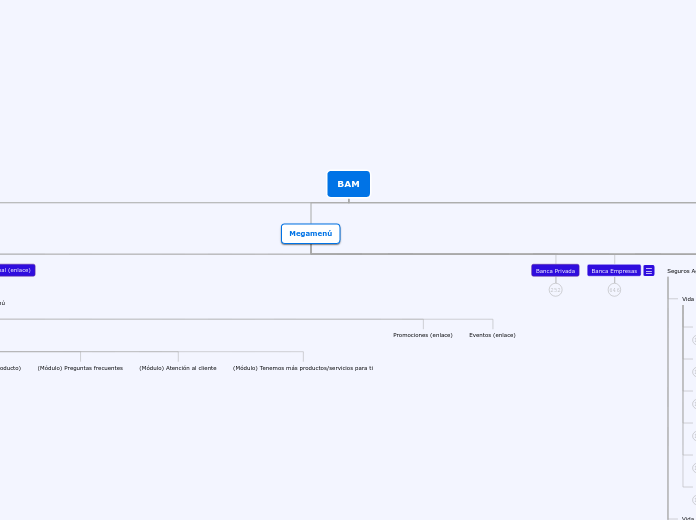Expand the 646 collapsed nodes under Banca Empresas
This screenshot has height=520, width=696.
614,290
